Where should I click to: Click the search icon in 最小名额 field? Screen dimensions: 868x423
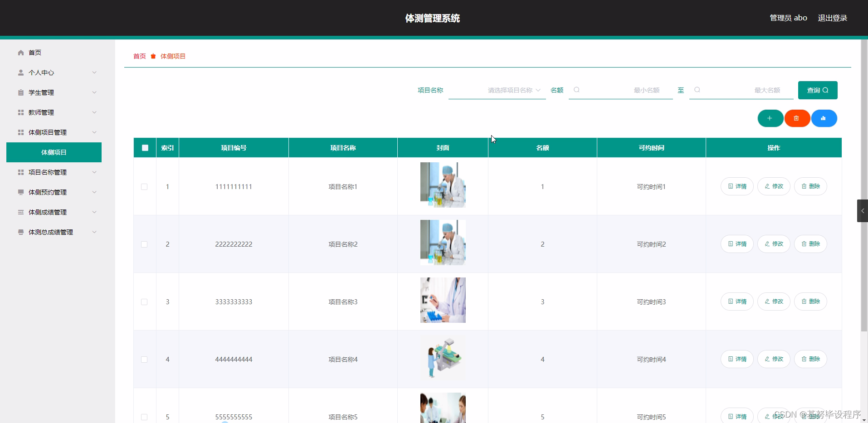click(576, 90)
